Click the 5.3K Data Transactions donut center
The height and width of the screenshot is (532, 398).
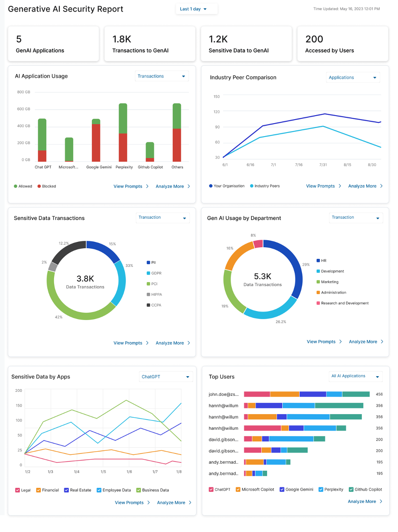[x=263, y=279]
